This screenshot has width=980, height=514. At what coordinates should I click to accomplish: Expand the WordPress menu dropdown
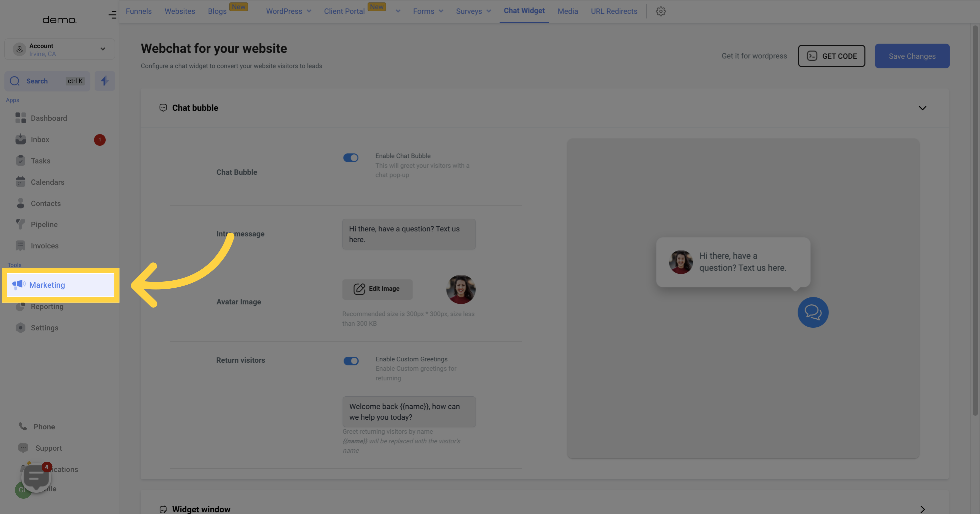click(309, 11)
